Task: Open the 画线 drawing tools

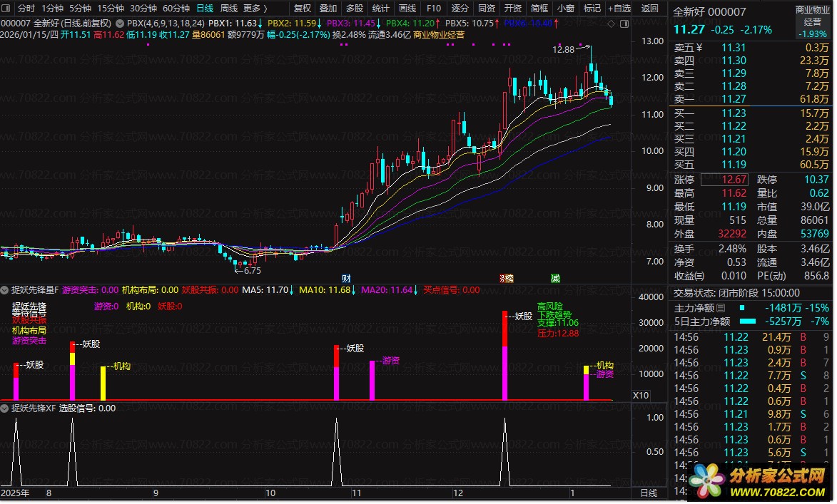Action: (407, 8)
